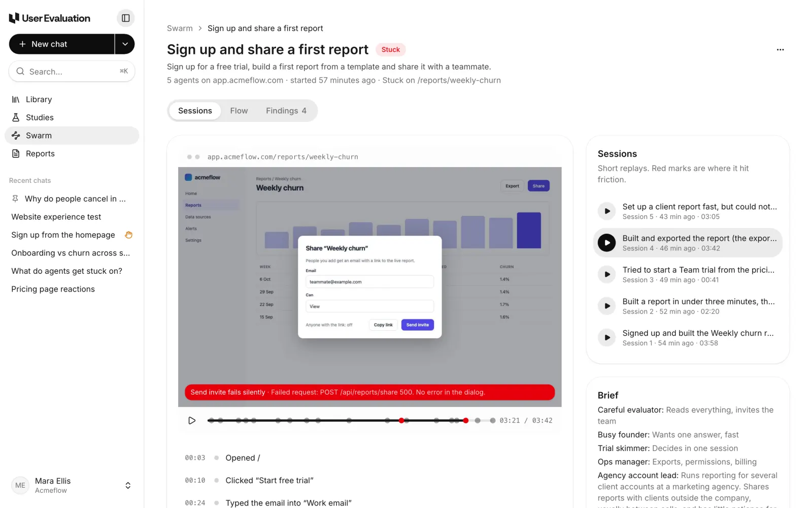Click the User Evaluation logo
812x508 pixels.
point(50,18)
